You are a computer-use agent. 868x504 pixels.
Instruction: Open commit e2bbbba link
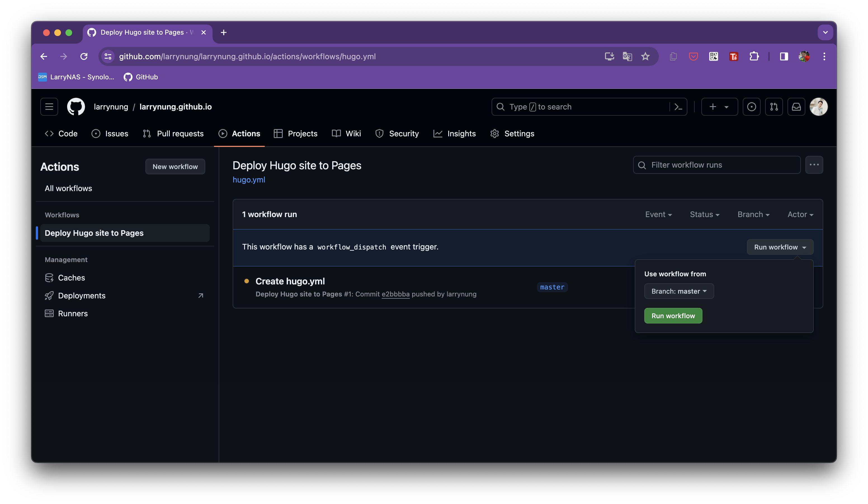[395, 294]
